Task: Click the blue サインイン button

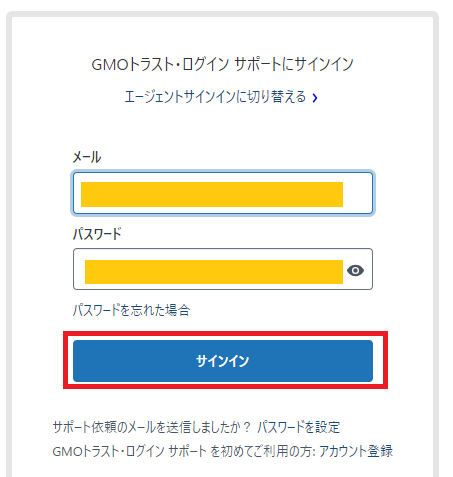Action: click(223, 361)
